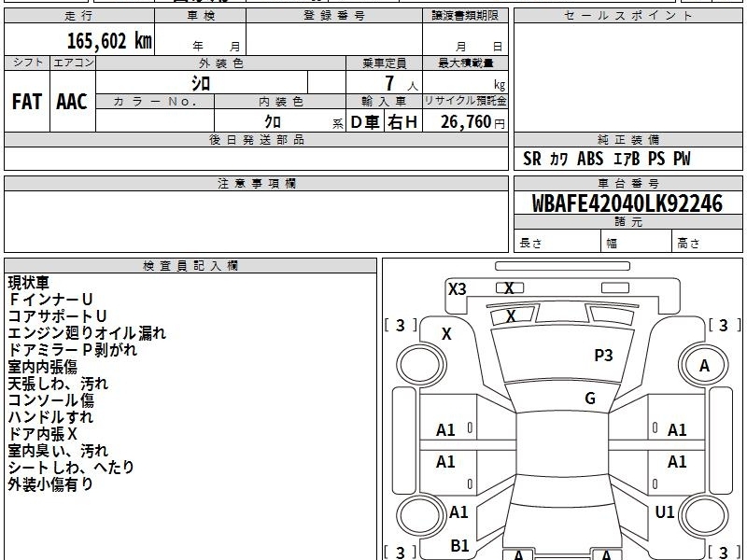Click the 後日発送部品 header
This screenshot has width=747, height=560.
pos(256,139)
